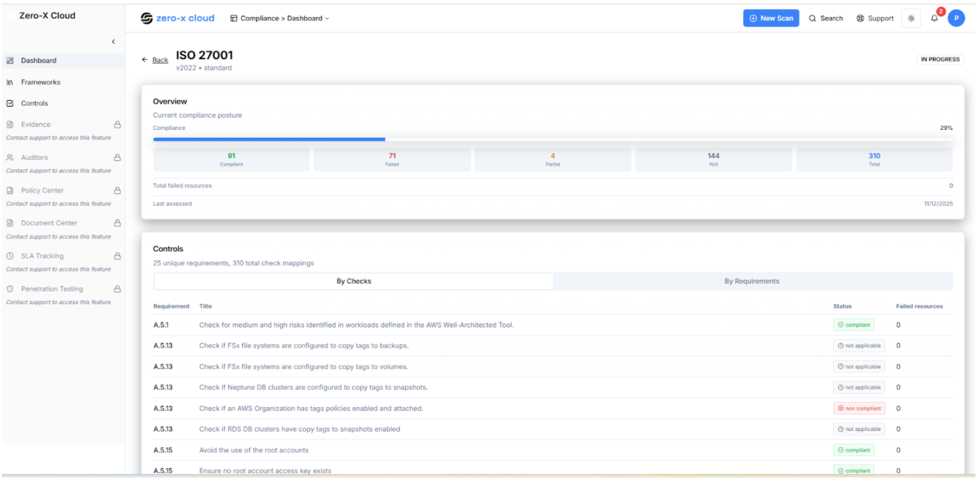The height and width of the screenshot is (484, 980).
Task: Open Dashboard from the sidebar
Action: pyautogui.click(x=63, y=61)
